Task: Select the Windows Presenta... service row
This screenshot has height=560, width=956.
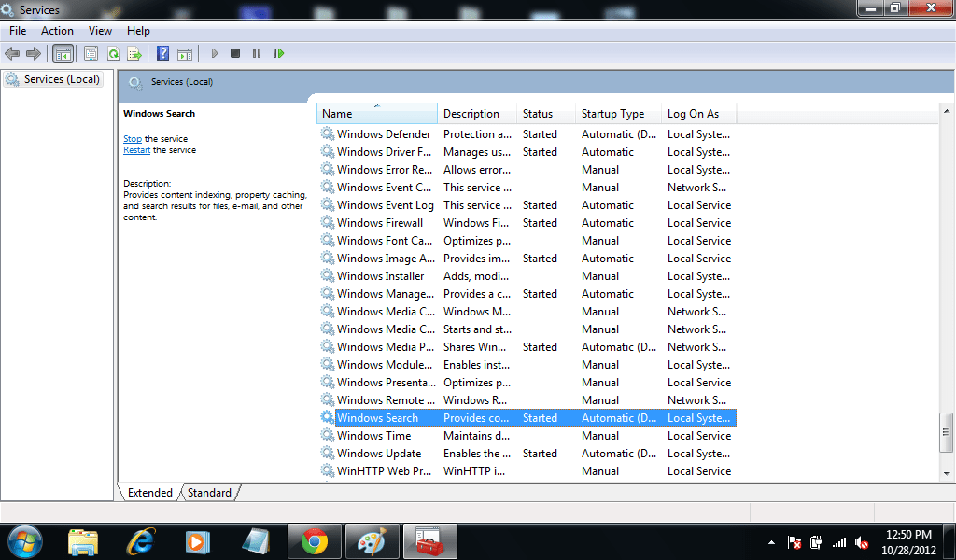Action: pos(527,382)
